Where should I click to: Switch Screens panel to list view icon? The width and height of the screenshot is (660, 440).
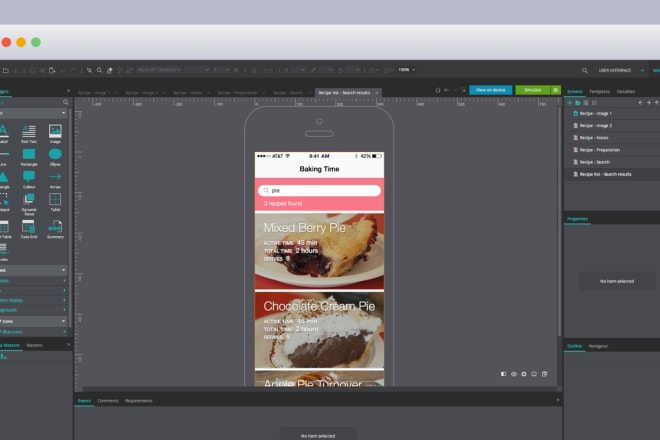(x=586, y=103)
